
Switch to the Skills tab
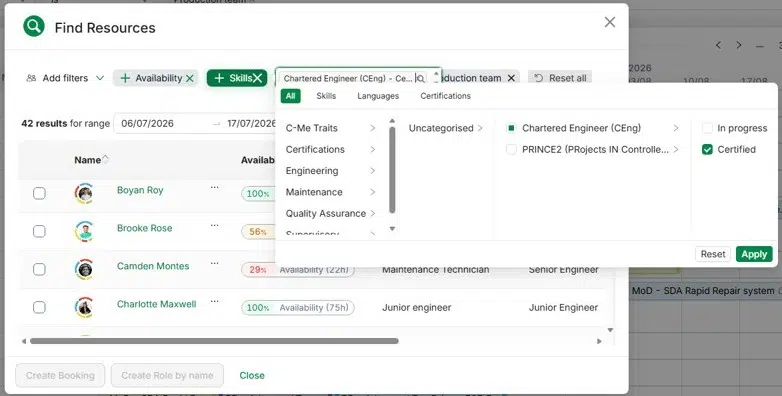tap(326, 96)
